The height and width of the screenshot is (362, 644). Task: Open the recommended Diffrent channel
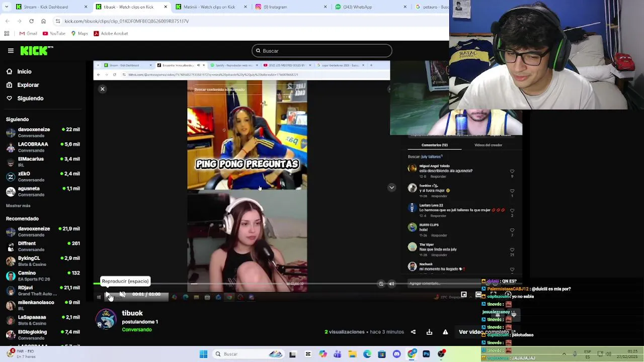tap(43, 246)
